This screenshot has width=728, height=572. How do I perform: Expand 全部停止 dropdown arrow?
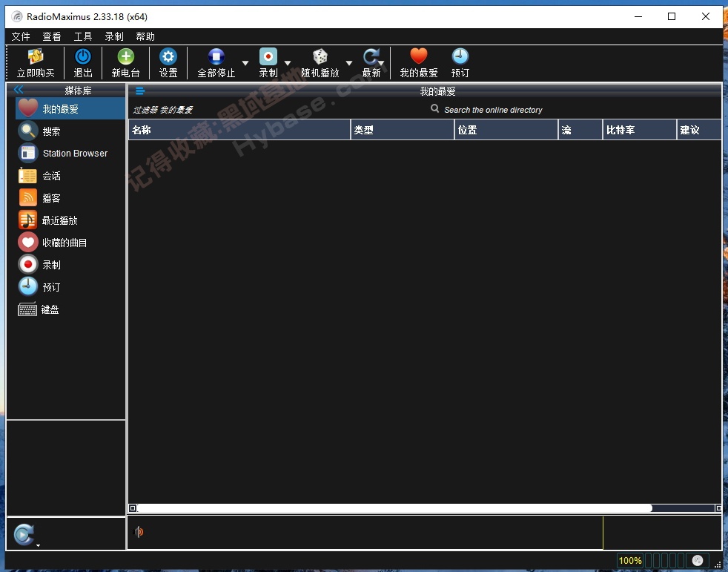click(x=245, y=63)
